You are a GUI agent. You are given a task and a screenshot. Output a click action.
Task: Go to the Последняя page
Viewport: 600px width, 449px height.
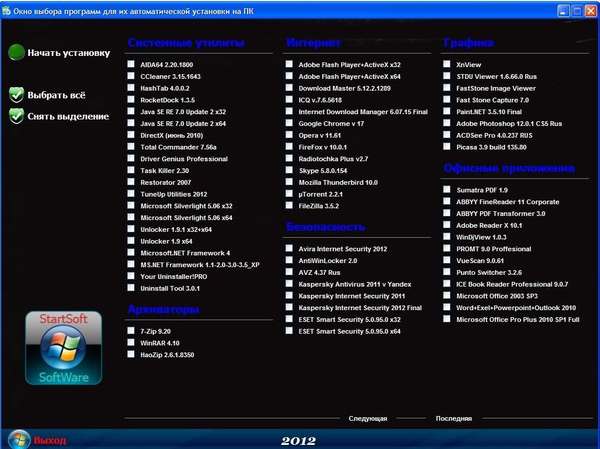pyautogui.click(x=453, y=418)
